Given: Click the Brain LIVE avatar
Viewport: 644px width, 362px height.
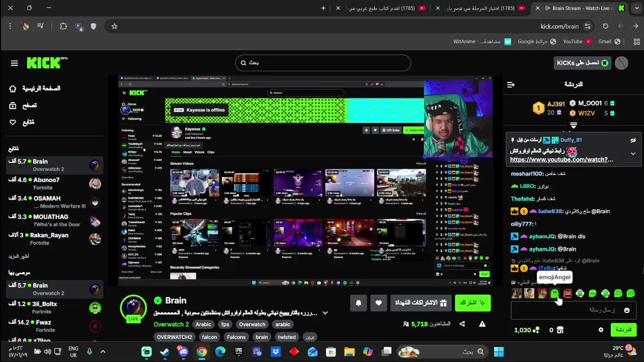Looking at the screenshot, I should 133,308.
